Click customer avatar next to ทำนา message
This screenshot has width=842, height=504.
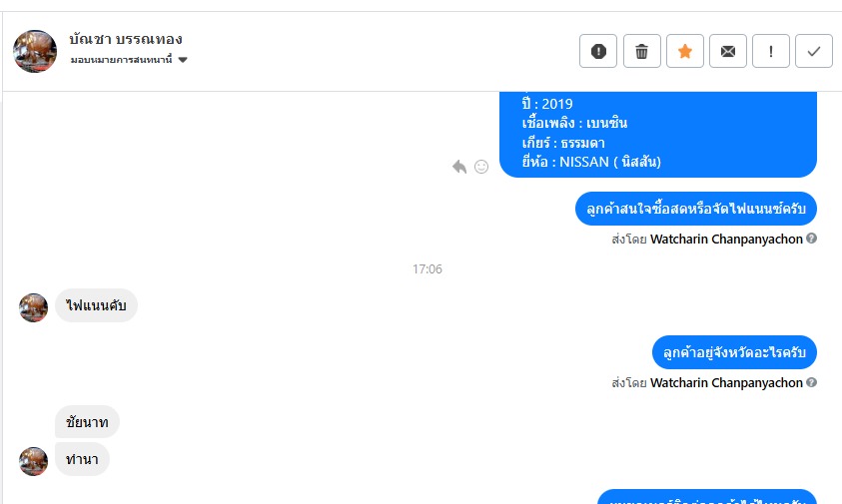click(x=33, y=461)
